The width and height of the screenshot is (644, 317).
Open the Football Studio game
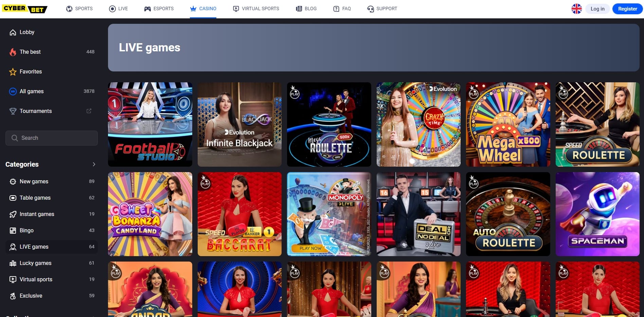click(x=150, y=124)
